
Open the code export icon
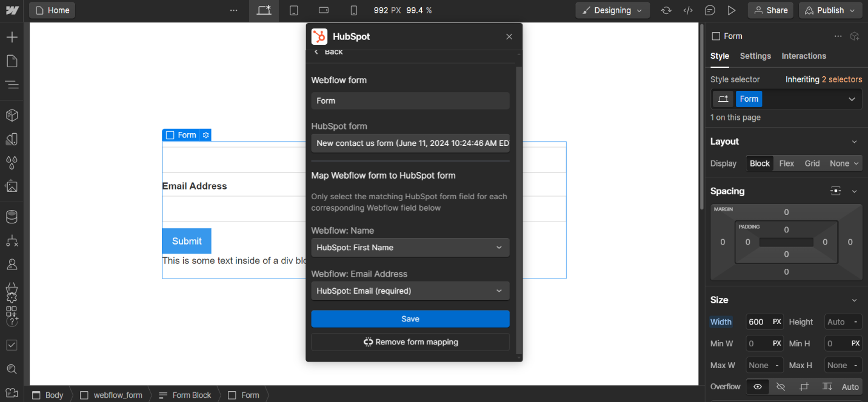coord(688,10)
